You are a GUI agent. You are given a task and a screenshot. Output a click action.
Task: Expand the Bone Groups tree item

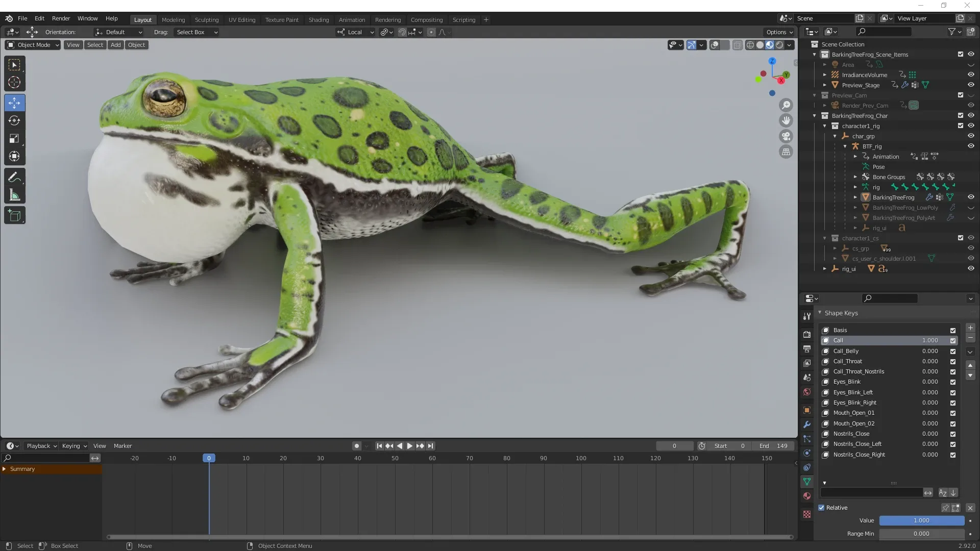pyautogui.click(x=855, y=177)
